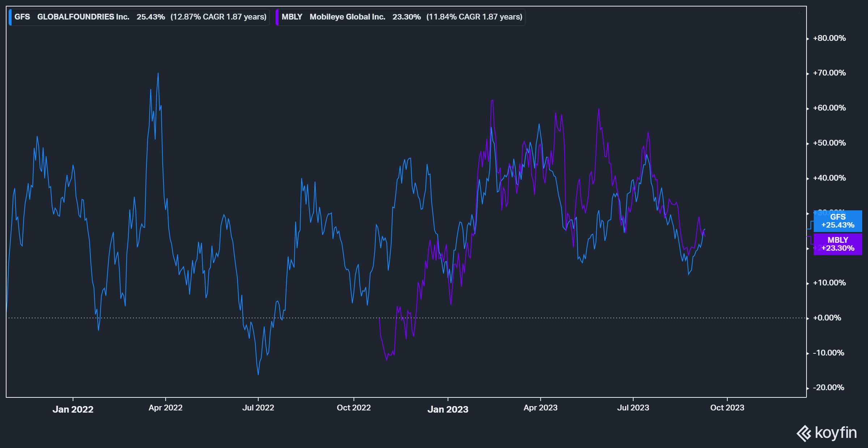Click the Oct 2023 axis label
Viewport: 868px width, 448px height.
tap(727, 408)
